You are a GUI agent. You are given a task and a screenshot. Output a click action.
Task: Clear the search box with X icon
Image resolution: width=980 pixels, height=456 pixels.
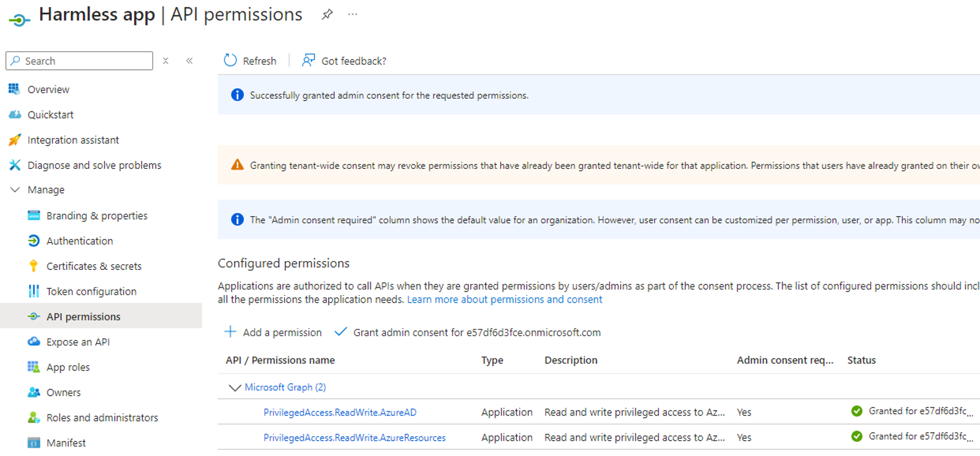pyautogui.click(x=166, y=61)
